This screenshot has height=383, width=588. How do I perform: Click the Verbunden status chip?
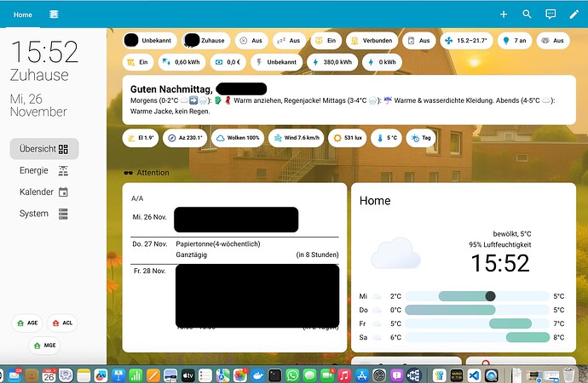(x=370, y=40)
